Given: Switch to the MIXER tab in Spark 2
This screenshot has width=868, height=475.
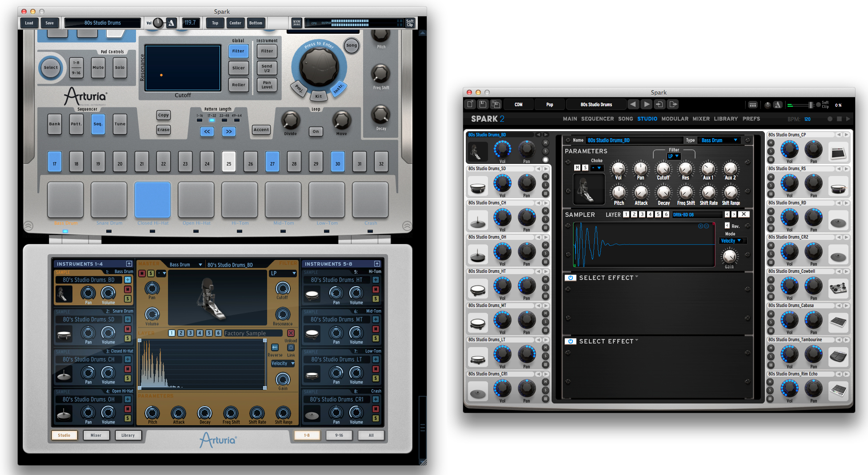Looking at the screenshot, I should tap(701, 119).
